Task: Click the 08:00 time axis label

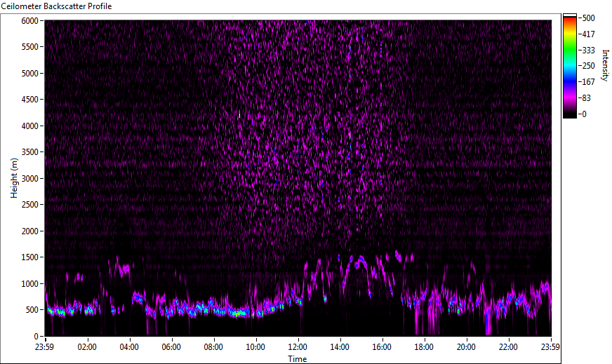Action: tap(213, 347)
